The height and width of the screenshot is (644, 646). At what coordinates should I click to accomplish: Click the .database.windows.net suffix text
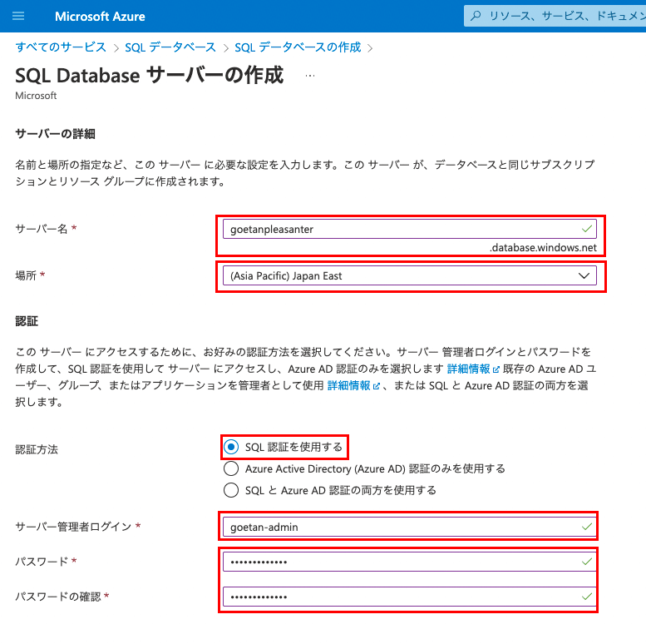tap(543, 248)
